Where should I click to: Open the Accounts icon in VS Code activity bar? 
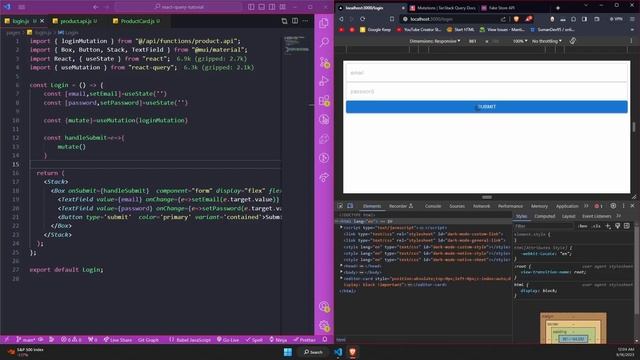tap(324, 307)
